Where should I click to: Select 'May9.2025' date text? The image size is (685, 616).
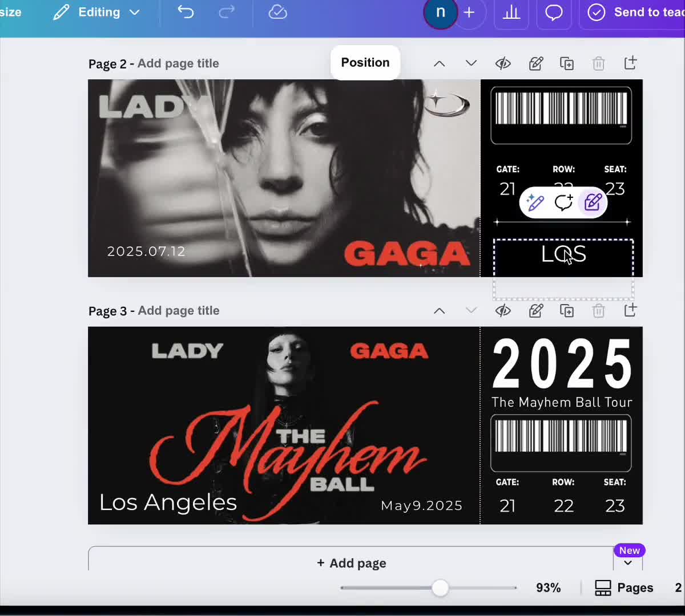click(x=422, y=505)
